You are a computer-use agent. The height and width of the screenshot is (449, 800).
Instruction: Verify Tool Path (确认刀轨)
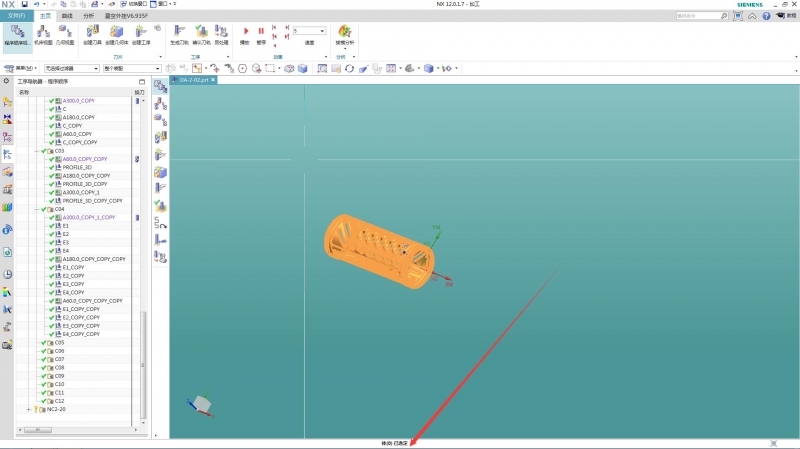click(x=201, y=36)
